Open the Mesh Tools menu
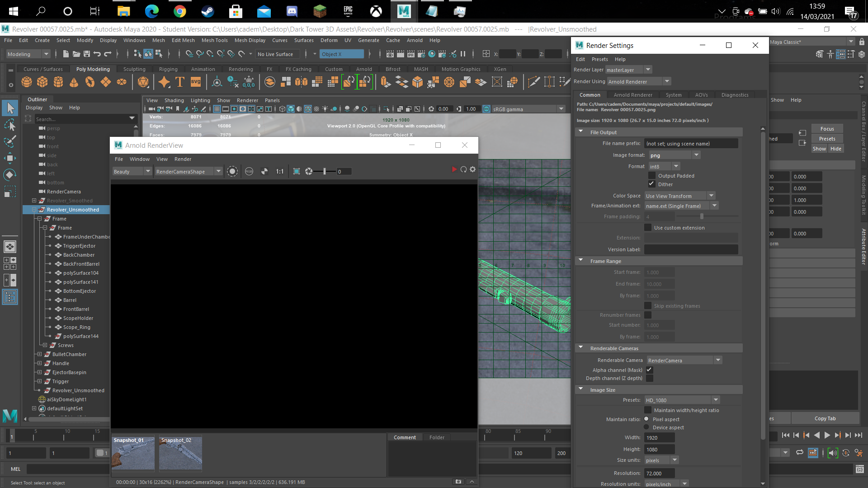This screenshot has width=868, height=488. [x=215, y=40]
